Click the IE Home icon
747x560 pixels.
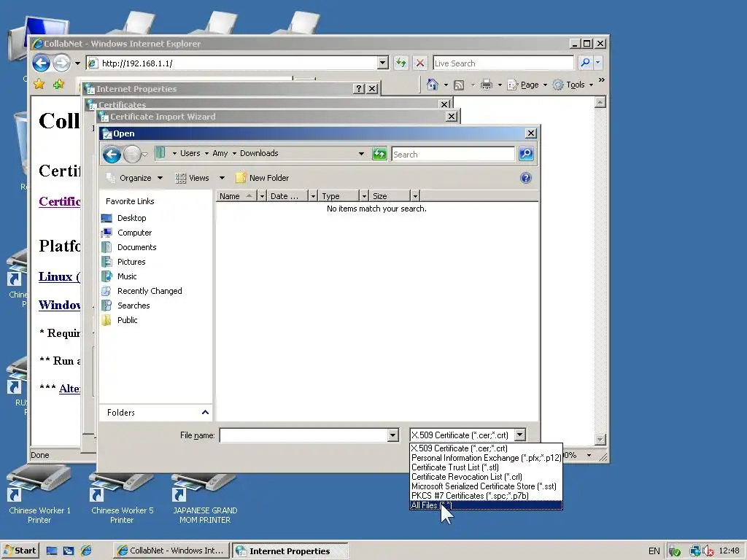(x=432, y=85)
